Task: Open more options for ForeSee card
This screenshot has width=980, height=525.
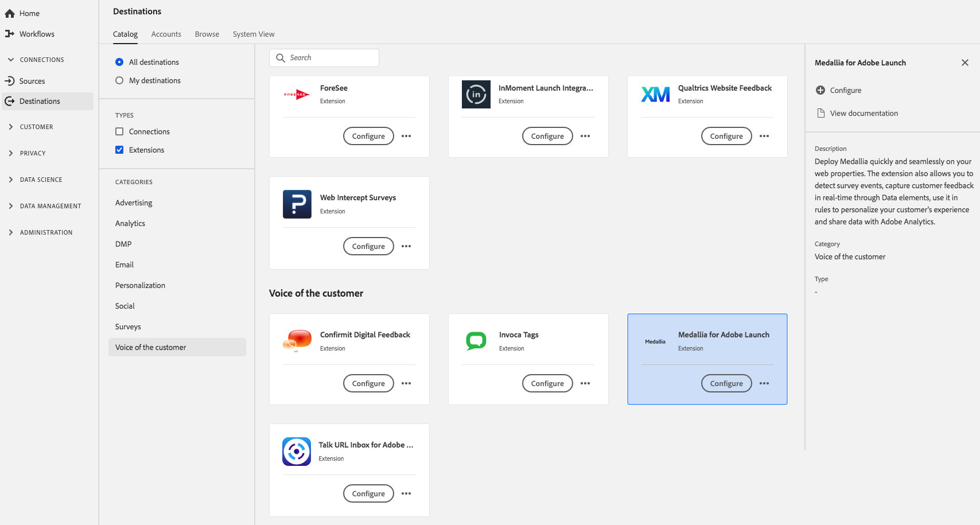Action: coord(406,136)
